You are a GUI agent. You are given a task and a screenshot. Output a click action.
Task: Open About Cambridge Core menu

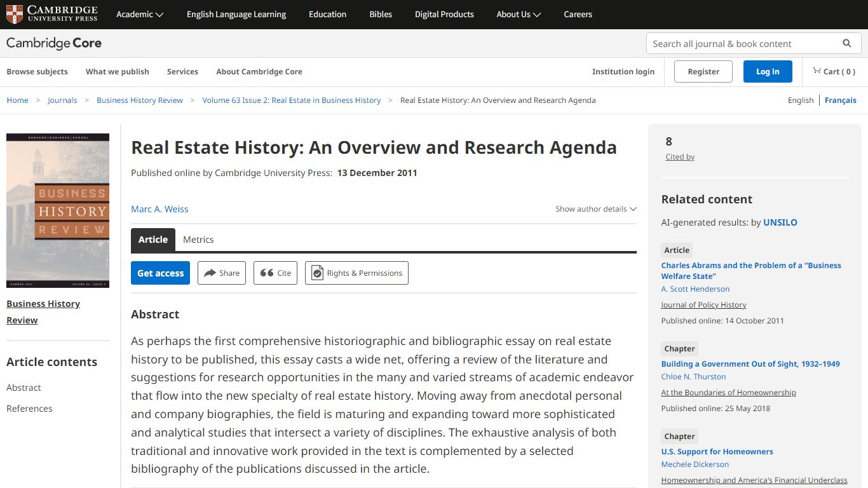pyautogui.click(x=259, y=72)
